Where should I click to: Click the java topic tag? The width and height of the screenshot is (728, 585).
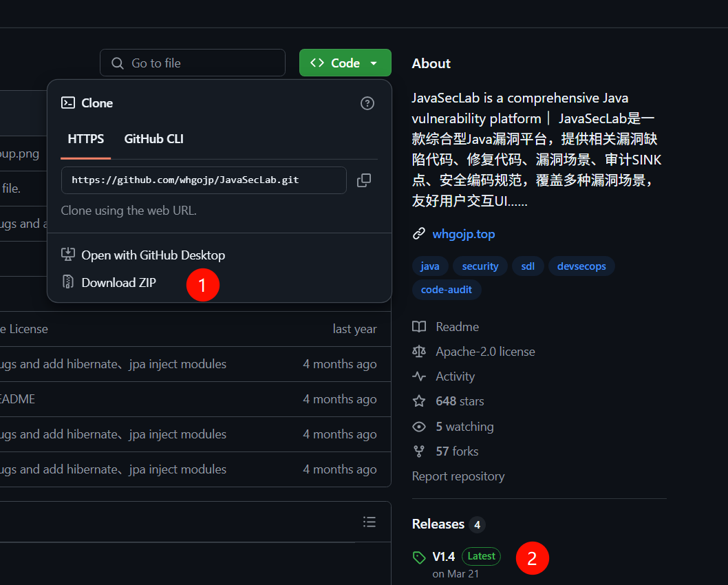coord(430,266)
